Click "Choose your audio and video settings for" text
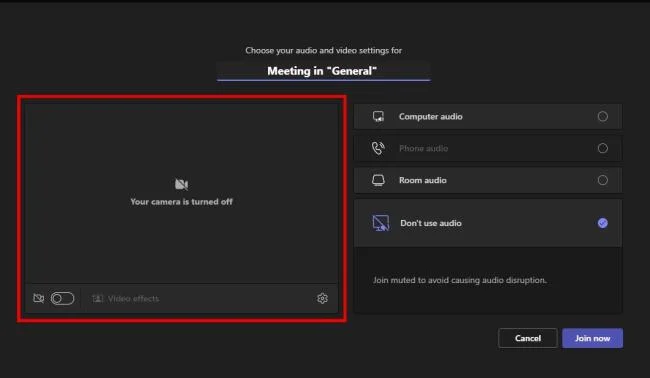 pos(323,51)
